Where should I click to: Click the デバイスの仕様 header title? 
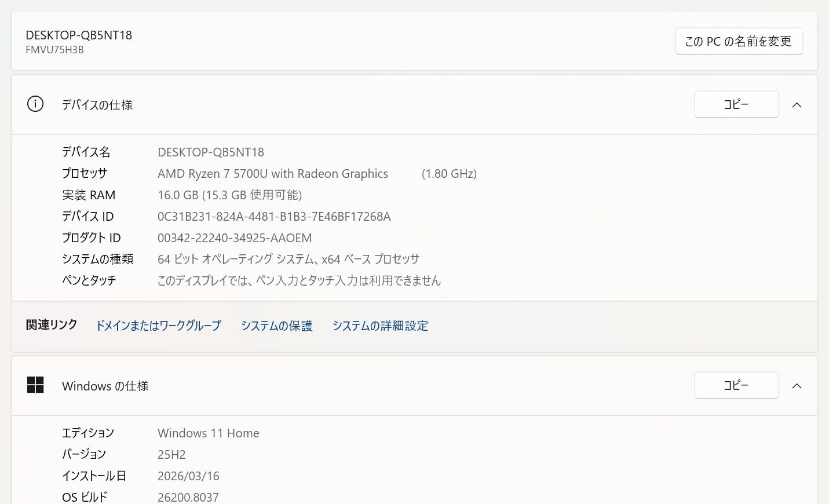pos(97,105)
